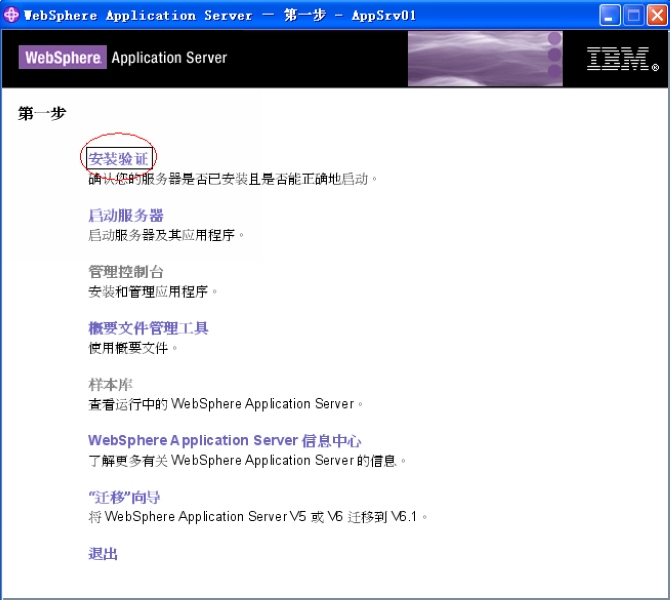670x600 pixels.
Task: Click the 第一步 heading text
Action: (x=42, y=114)
